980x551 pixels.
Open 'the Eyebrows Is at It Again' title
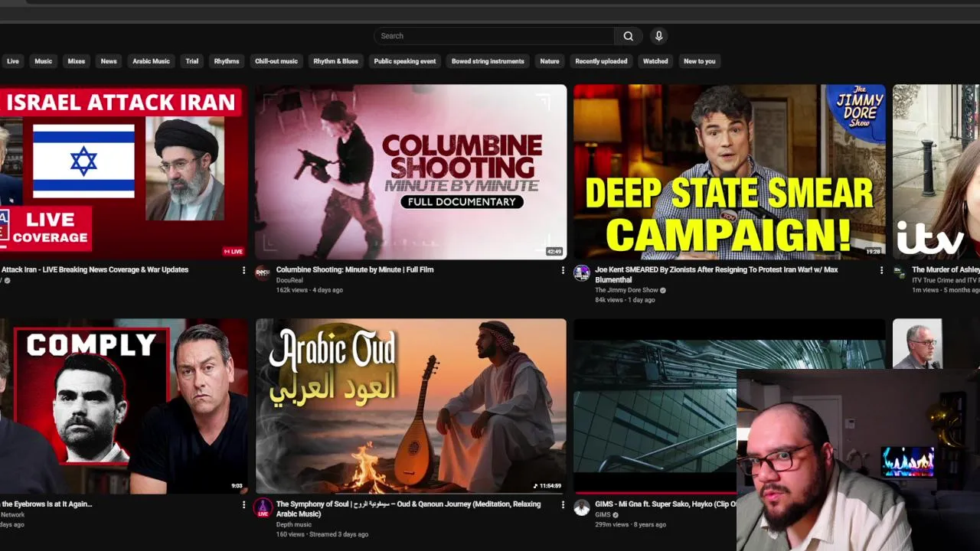pyautogui.click(x=46, y=504)
